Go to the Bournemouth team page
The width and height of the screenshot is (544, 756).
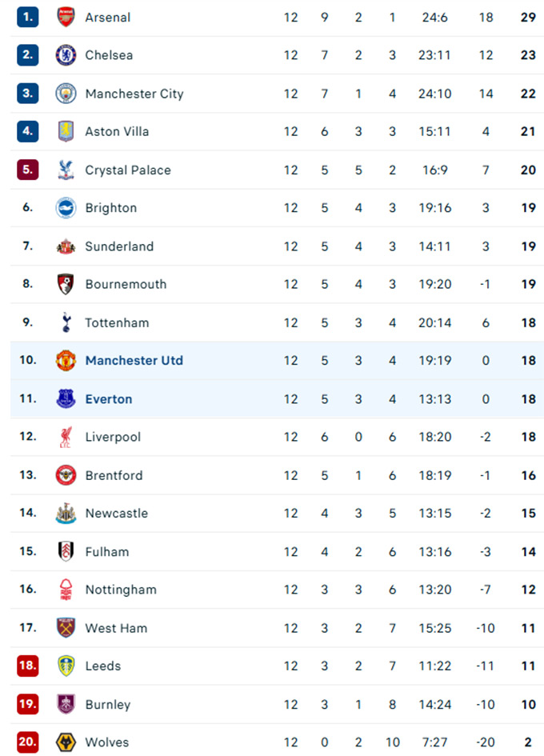126,284
